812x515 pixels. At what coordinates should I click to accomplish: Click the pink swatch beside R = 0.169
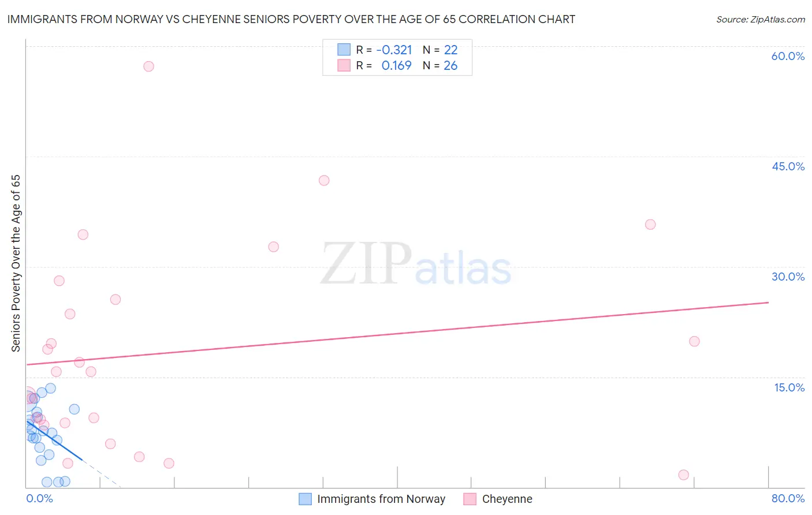[344, 65]
